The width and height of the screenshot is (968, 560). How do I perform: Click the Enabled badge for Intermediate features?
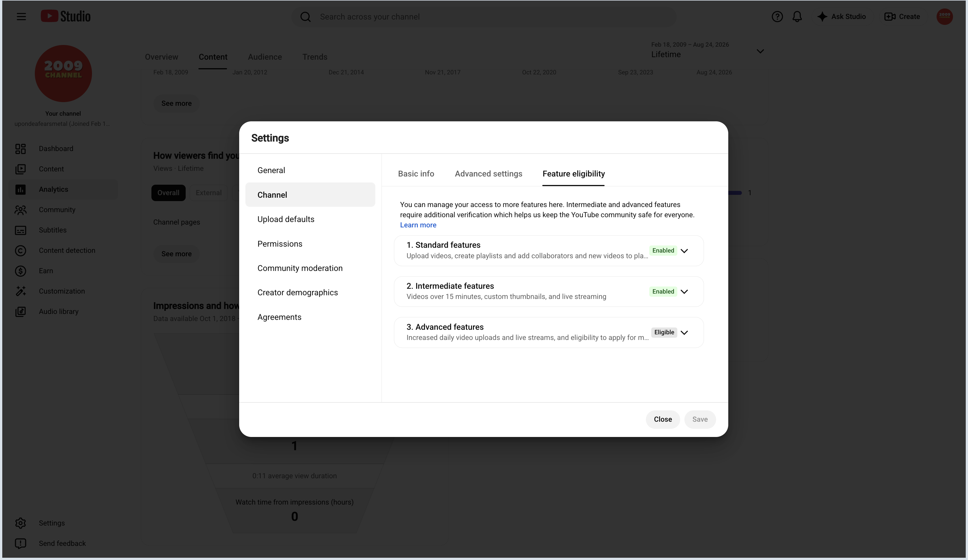(x=663, y=291)
